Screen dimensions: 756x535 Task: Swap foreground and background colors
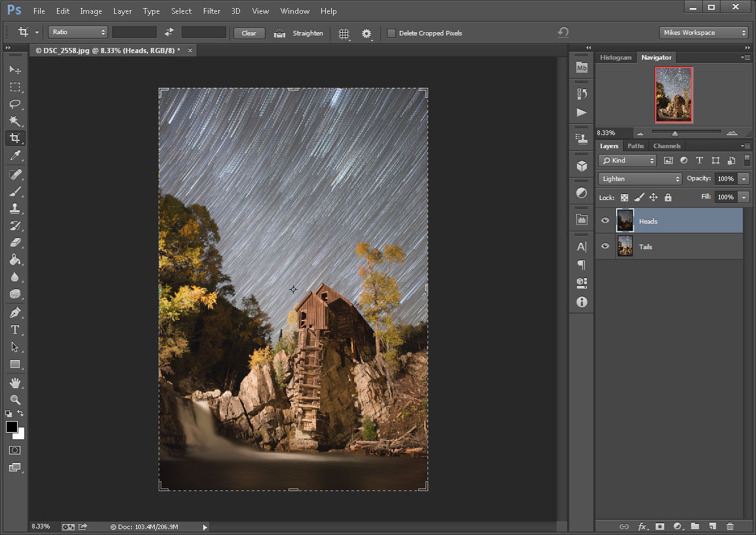point(20,413)
